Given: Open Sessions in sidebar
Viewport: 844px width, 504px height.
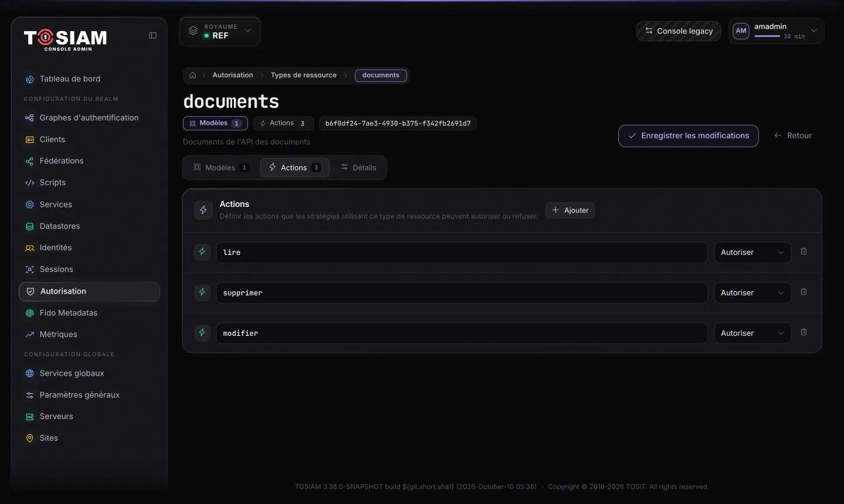Looking at the screenshot, I should pos(89,270).
